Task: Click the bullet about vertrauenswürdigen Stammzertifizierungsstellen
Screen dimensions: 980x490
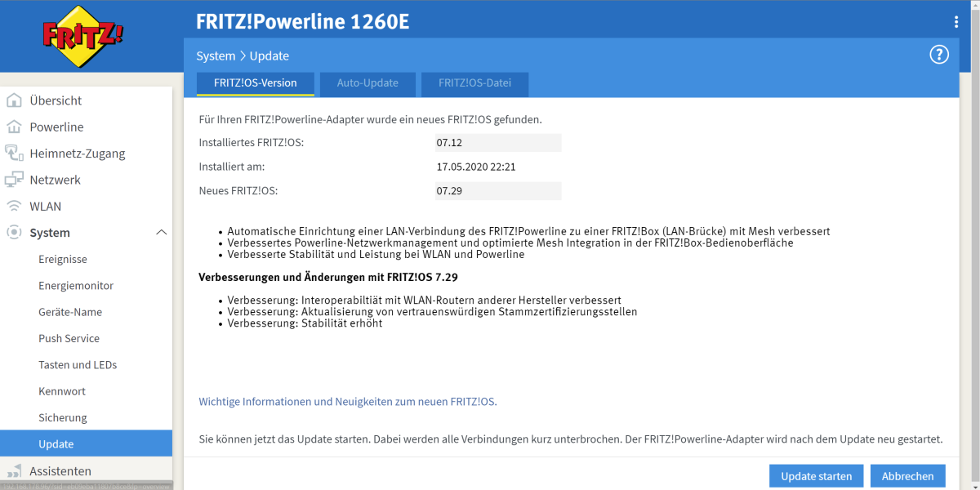Action: (x=432, y=312)
